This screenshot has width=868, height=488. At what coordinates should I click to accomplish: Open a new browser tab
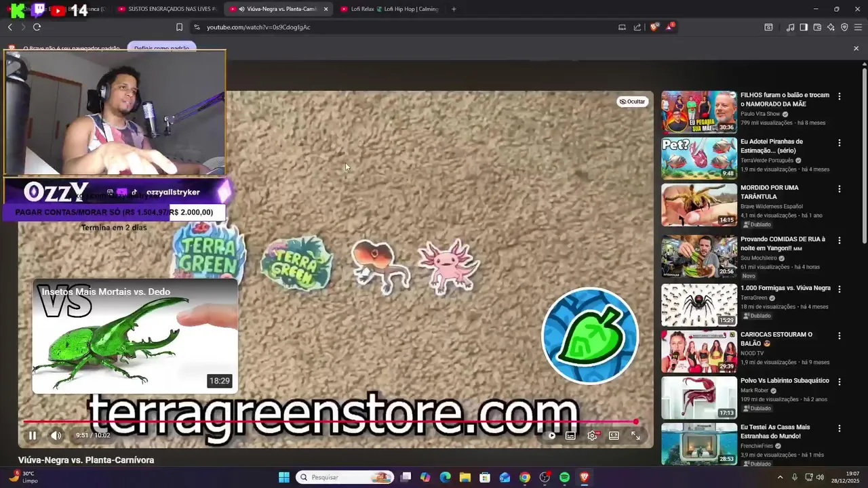(454, 9)
